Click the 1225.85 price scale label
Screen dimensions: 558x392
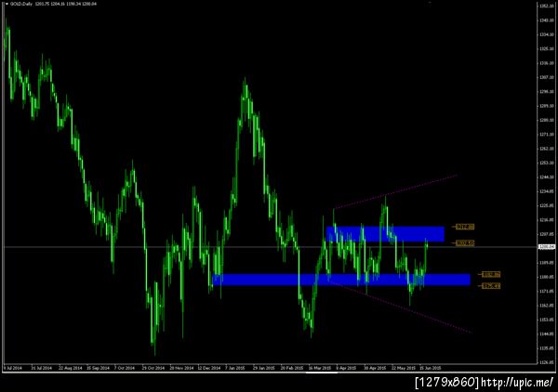pyautogui.click(x=547, y=205)
